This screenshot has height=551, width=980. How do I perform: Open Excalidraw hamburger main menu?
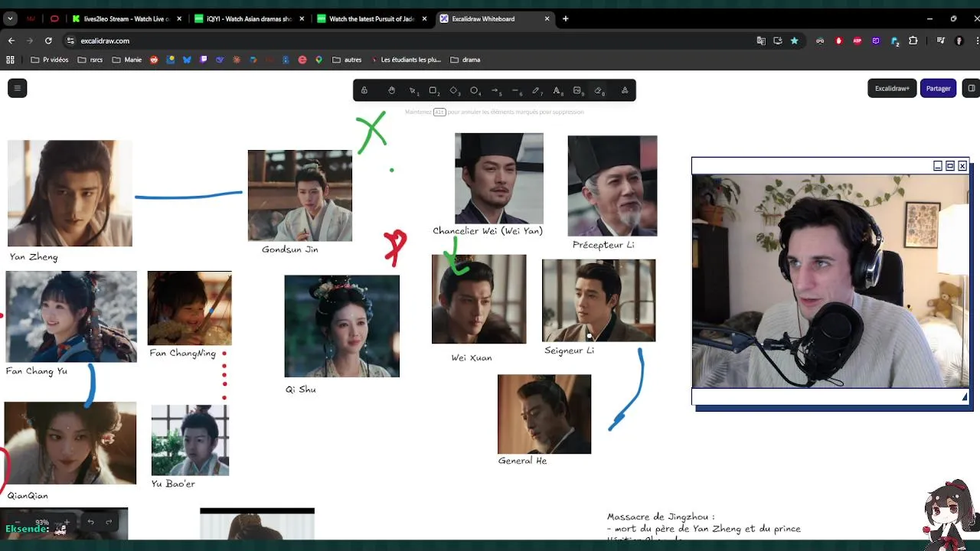point(17,88)
